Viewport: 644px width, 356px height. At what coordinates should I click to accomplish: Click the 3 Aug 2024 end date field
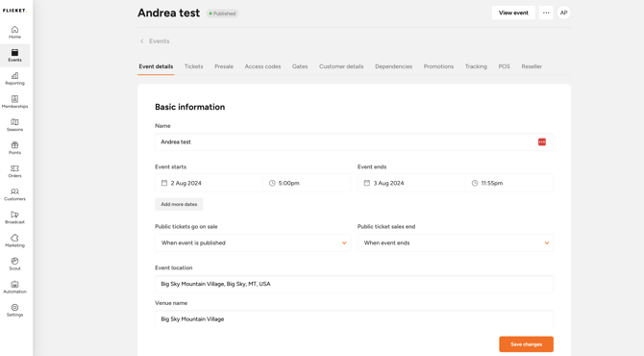[x=411, y=183]
